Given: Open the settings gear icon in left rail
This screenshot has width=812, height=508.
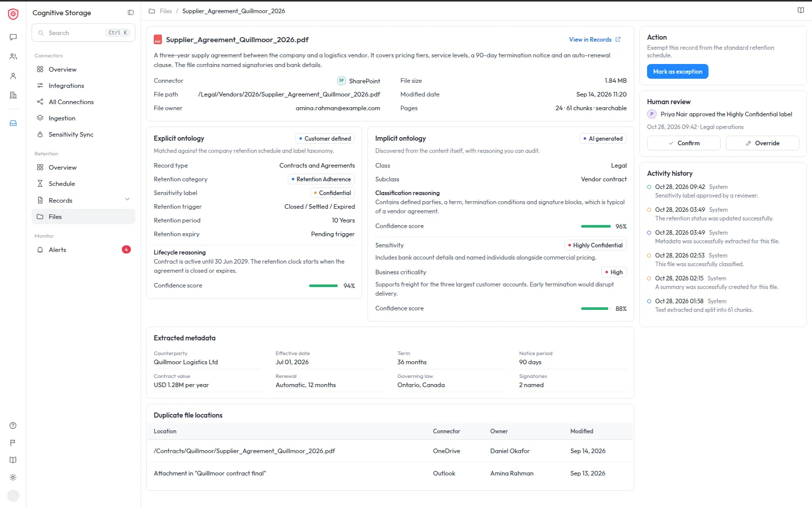Looking at the screenshot, I should pyautogui.click(x=13, y=478).
